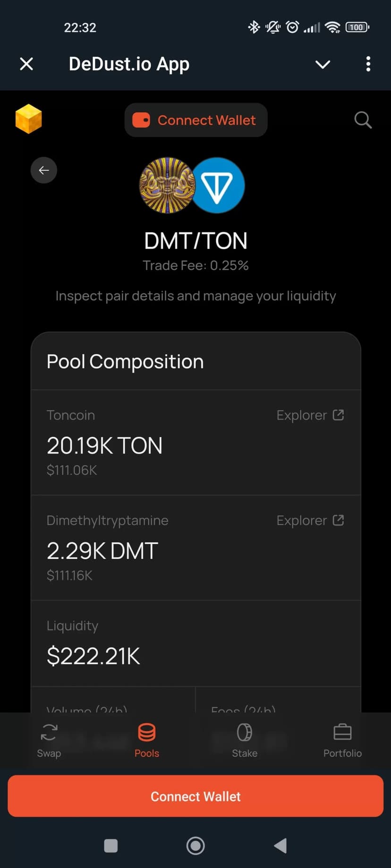Tap the blue TON token logo

click(x=218, y=185)
